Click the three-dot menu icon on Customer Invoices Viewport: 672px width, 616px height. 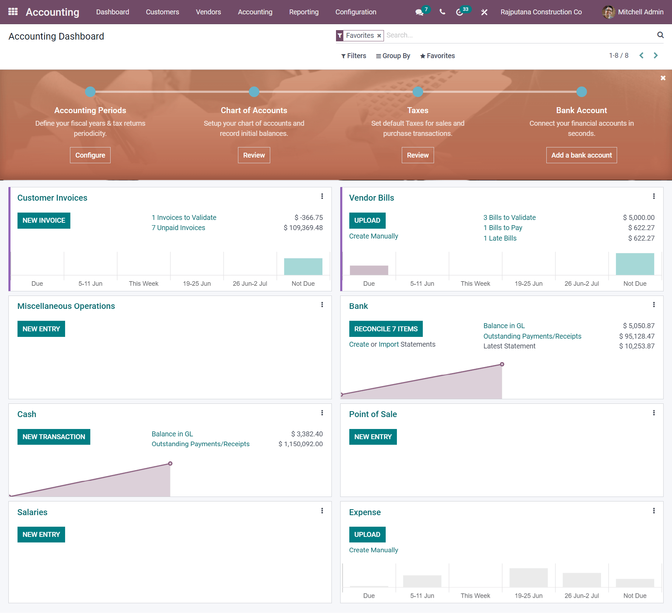click(322, 196)
